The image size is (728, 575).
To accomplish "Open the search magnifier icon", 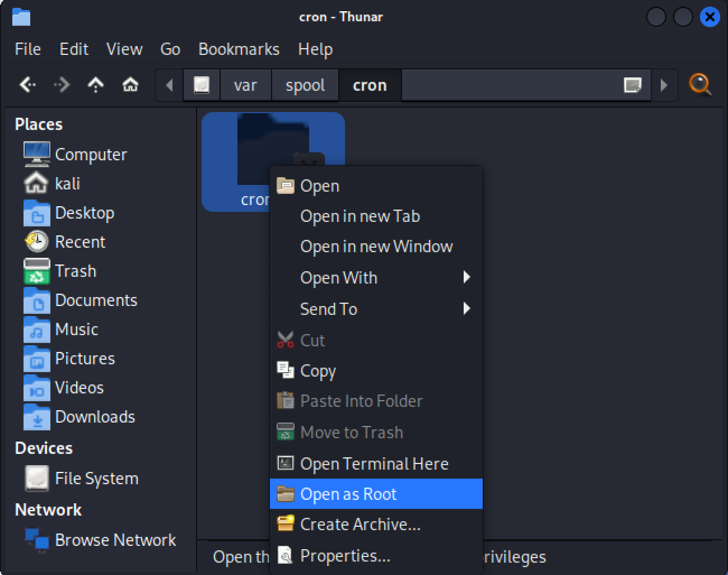I will 700,85.
